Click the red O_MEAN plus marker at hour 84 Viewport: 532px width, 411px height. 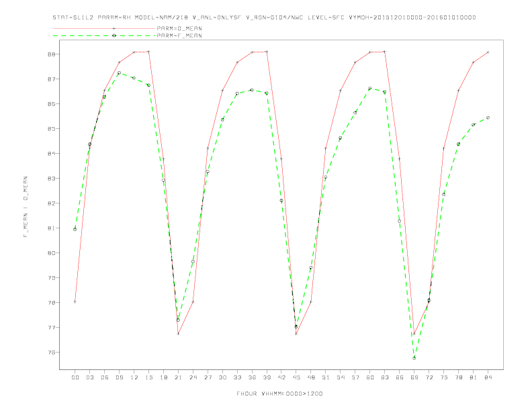(x=488, y=52)
